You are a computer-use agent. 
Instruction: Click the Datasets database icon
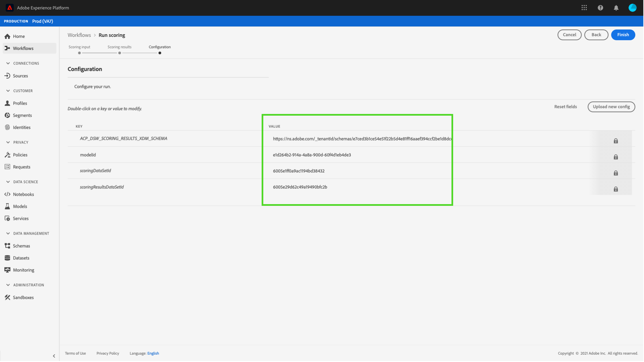(x=7, y=258)
